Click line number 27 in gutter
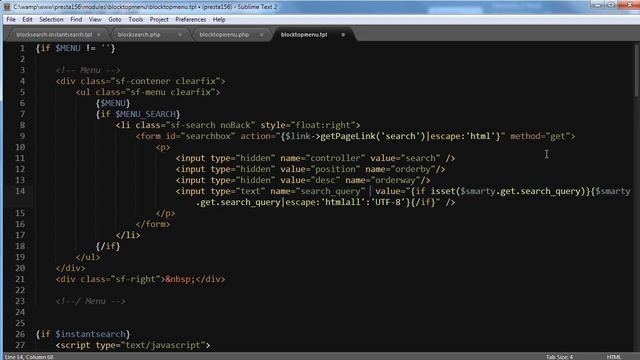This screenshot has width=640, height=360. [x=20, y=345]
